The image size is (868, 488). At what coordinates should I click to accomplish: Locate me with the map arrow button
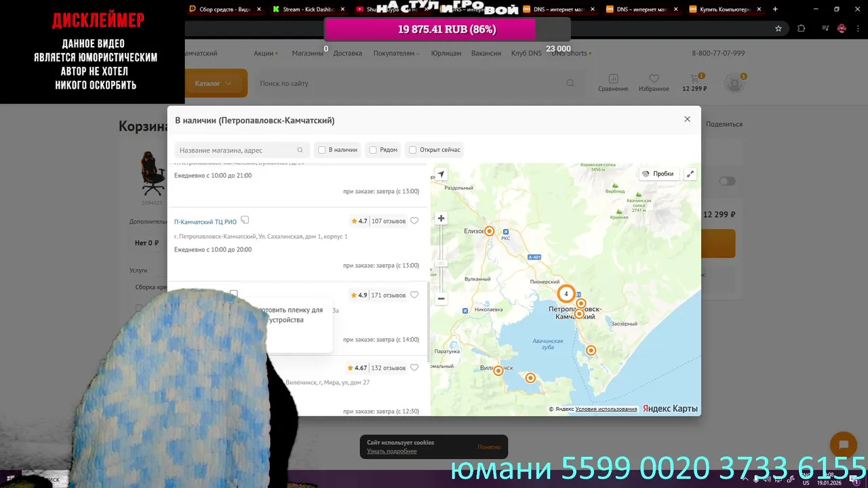tap(441, 174)
